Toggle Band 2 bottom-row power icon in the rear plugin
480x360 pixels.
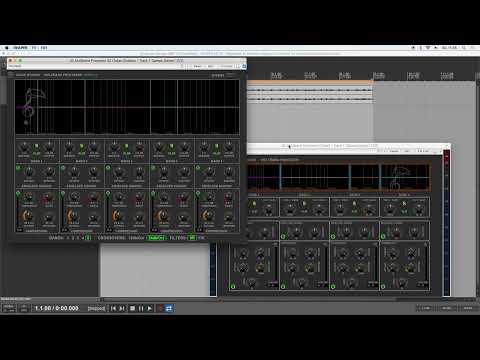pos(283,286)
